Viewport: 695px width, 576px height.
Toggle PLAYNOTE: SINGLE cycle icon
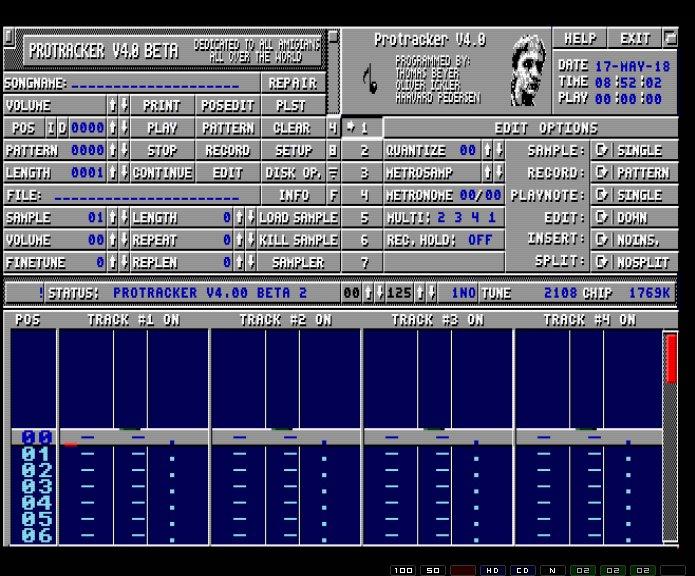pos(601,195)
